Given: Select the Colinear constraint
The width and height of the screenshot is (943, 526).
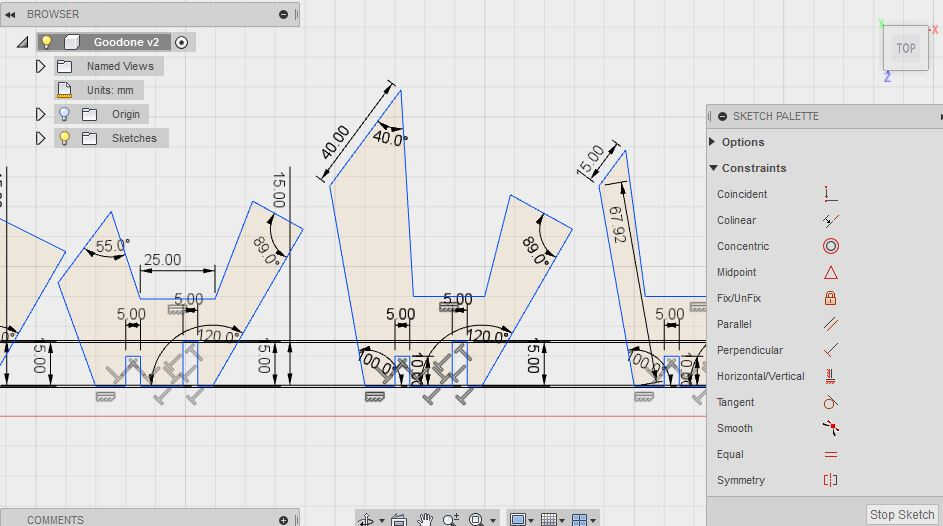Looking at the screenshot, I should (831, 220).
